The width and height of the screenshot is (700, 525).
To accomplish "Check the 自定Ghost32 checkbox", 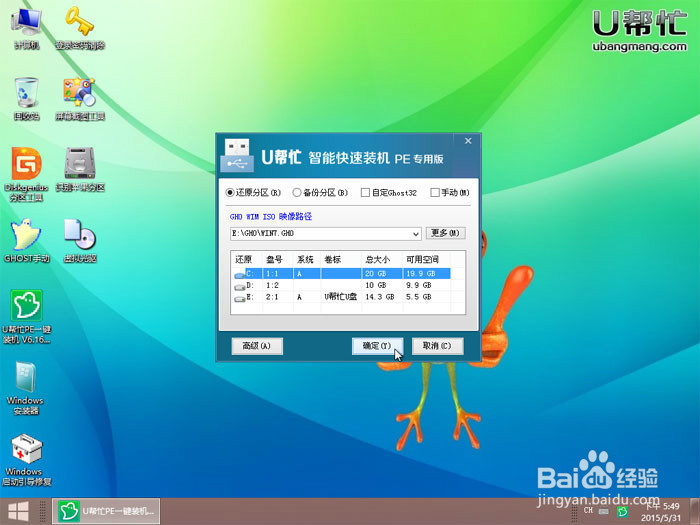I will (x=389, y=192).
